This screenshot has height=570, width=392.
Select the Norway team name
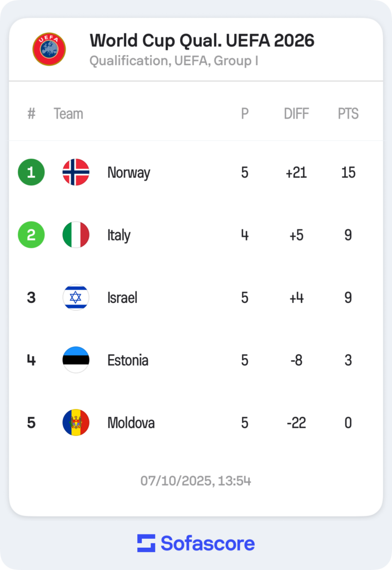(128, 173)
